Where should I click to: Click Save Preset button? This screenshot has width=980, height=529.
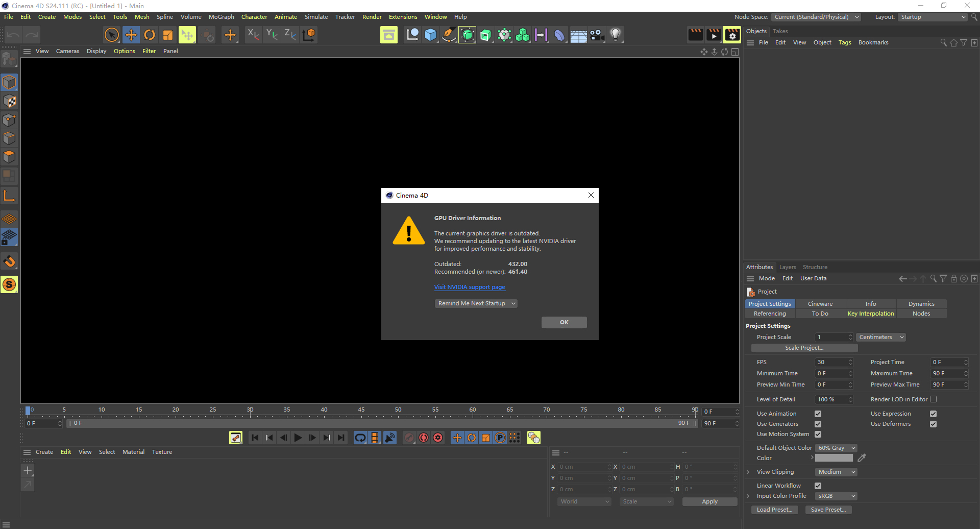[828, 510]
